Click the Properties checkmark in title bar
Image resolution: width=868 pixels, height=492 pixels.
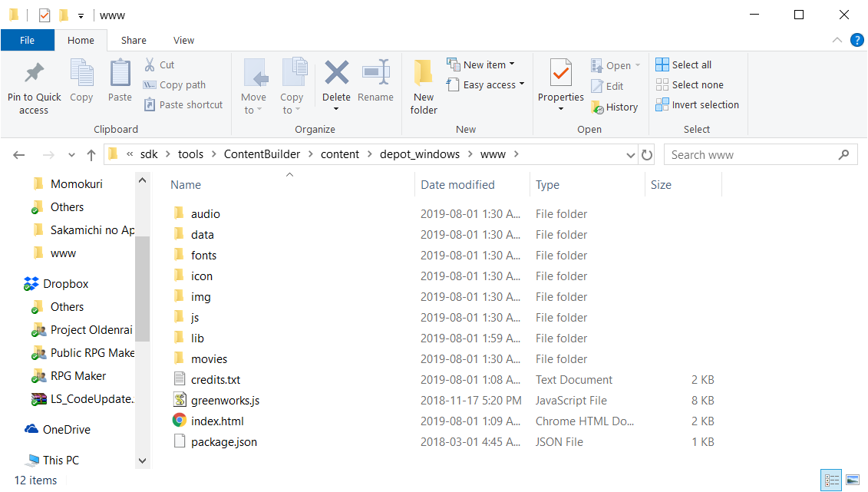coord(45,15)
